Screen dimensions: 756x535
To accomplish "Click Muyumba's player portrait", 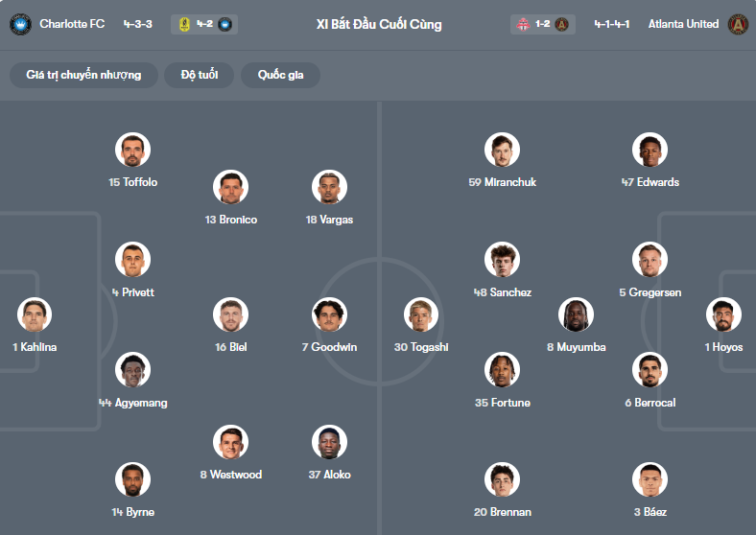I will [x=576, y=314].
